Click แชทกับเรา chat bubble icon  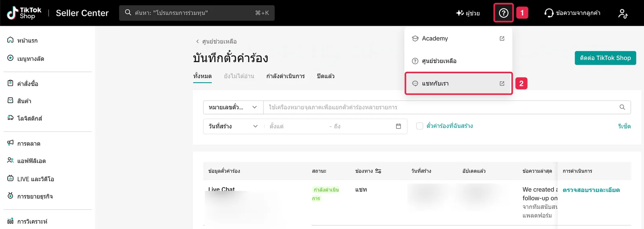point(415,83)
